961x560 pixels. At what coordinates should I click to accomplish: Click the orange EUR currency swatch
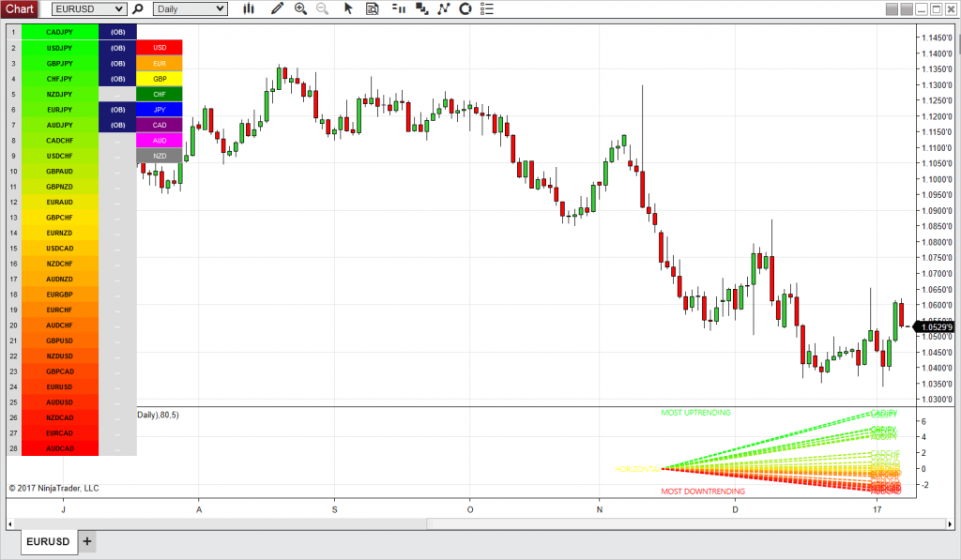160,63
